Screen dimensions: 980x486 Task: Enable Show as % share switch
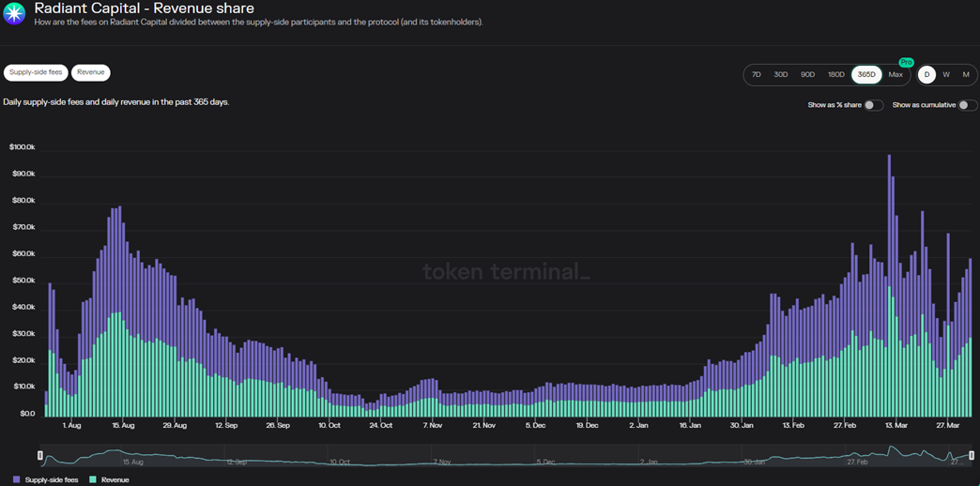click(873, 105)
